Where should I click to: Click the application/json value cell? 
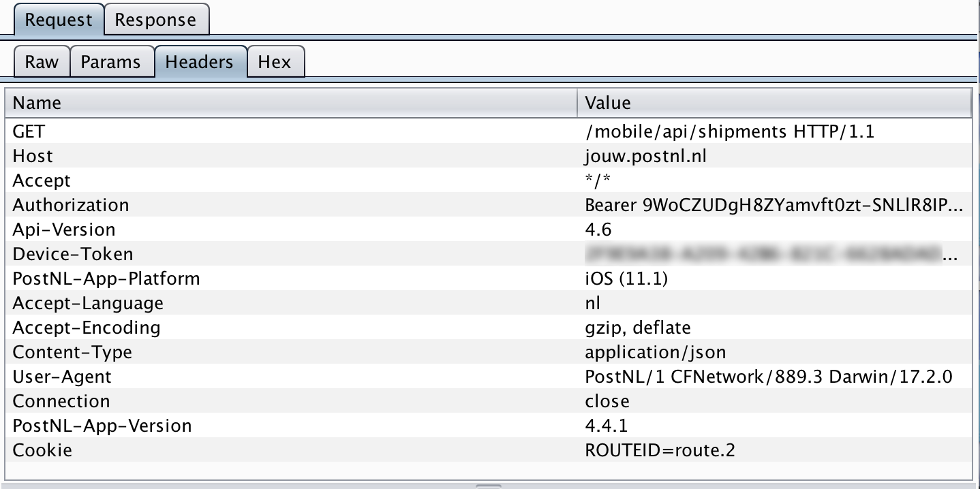655,352
